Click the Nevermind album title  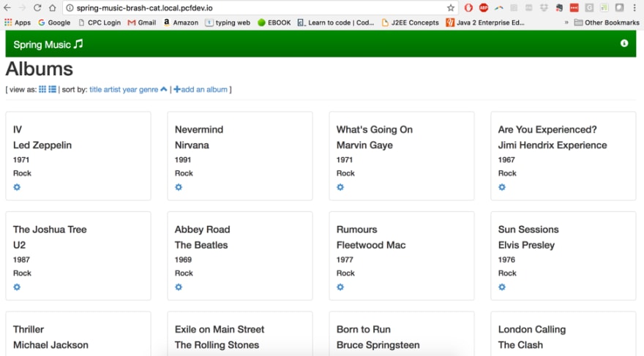pos(199,129)
